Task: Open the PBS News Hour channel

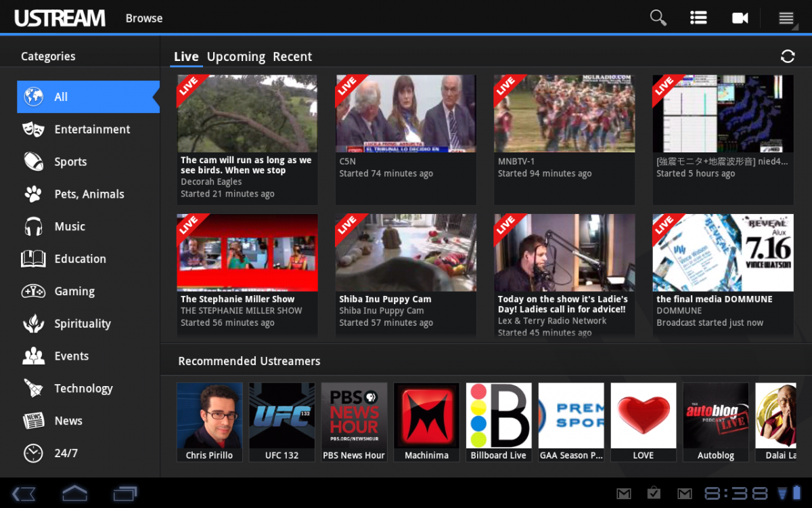Action: point(354,422)
